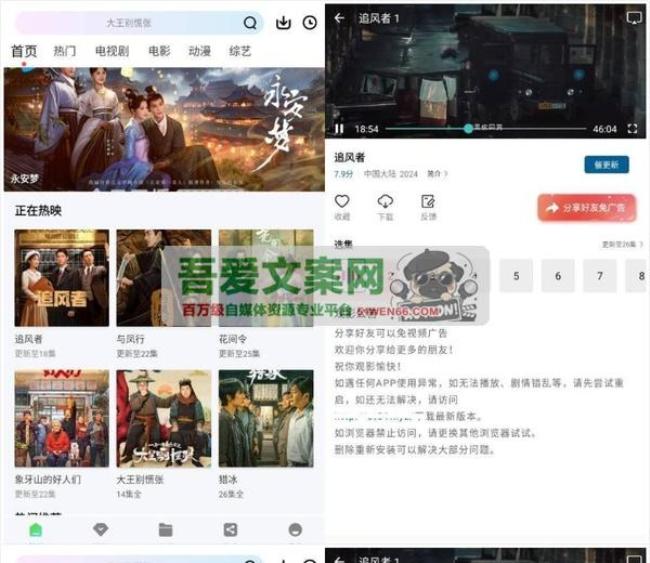
Task: Select episode 7
Action: coord(600,276)
